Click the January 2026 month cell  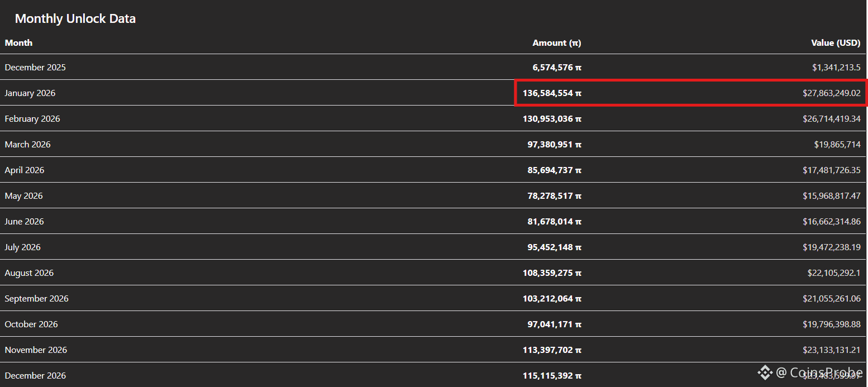(30, 93)
